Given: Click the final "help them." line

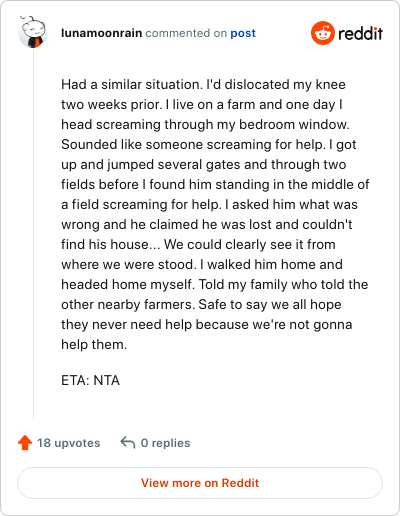Looking at the screenshot, I should (94, 344).
